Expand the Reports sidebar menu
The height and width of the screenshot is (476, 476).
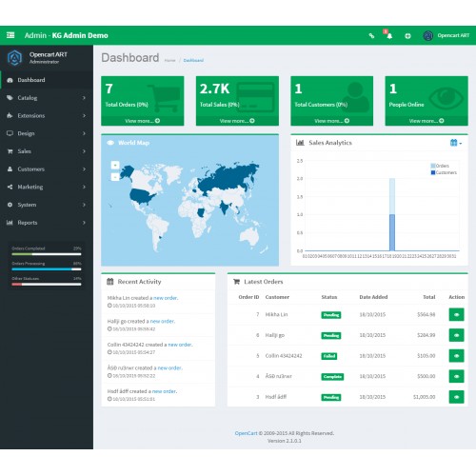click(x=47, y=223)
